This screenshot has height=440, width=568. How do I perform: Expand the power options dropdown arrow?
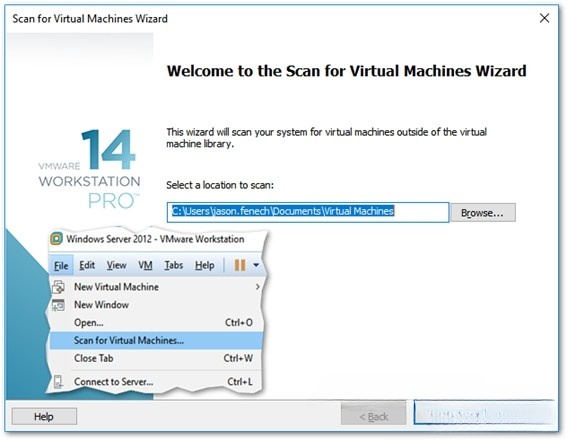coord(256,265)
